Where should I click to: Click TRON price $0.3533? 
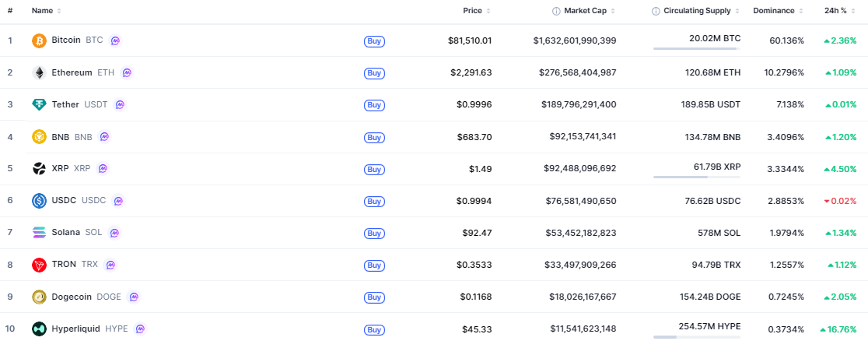point(474,265)
